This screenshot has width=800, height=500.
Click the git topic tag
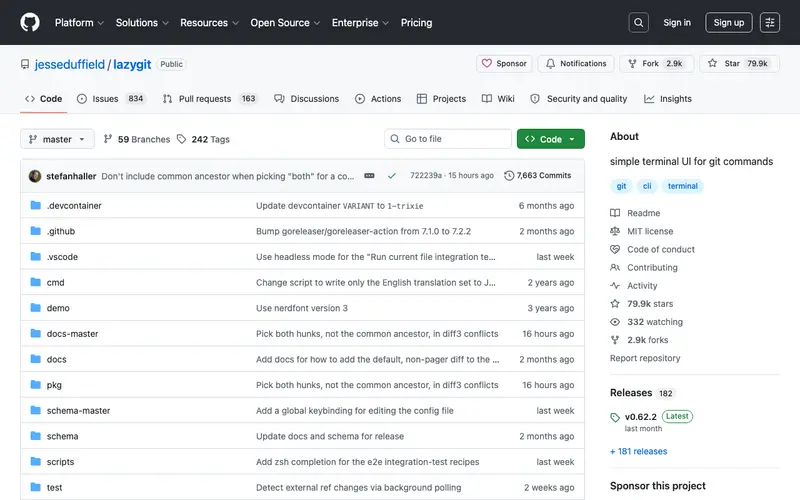pyautogui.click(x=621, y=186)
